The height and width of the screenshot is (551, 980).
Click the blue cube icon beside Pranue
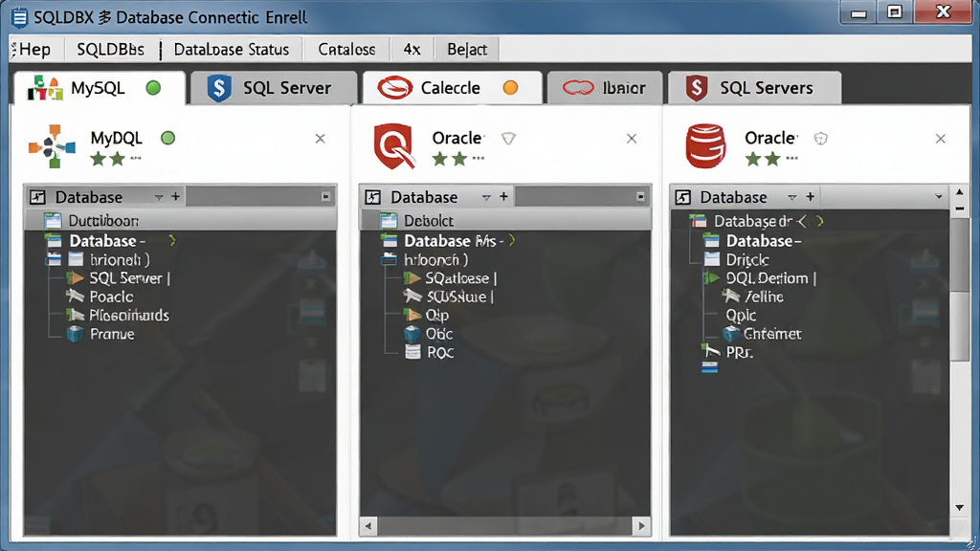(x=76, y=334)
